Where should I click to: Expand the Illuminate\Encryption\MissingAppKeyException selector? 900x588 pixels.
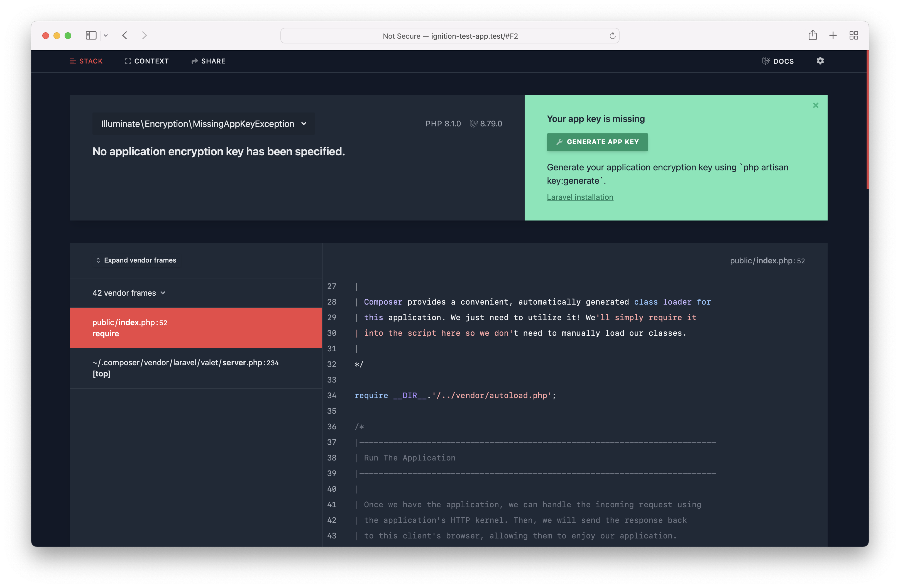304,123
